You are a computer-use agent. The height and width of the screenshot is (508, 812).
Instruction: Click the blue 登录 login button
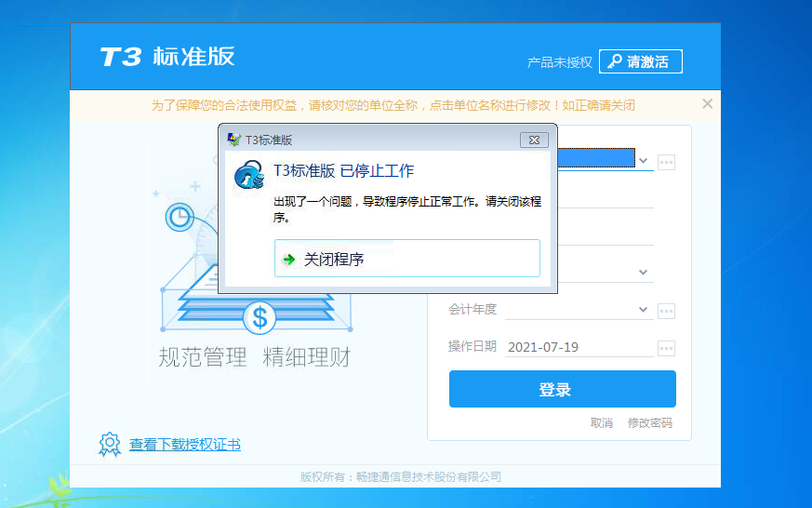point(563,389)
